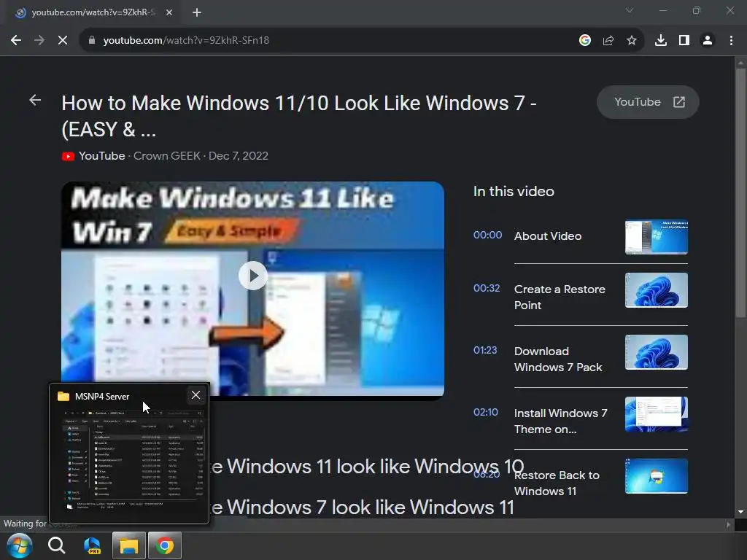Click the Windows 7 look like Windows 11 result
747x560 pixels.
coord(363,507)
